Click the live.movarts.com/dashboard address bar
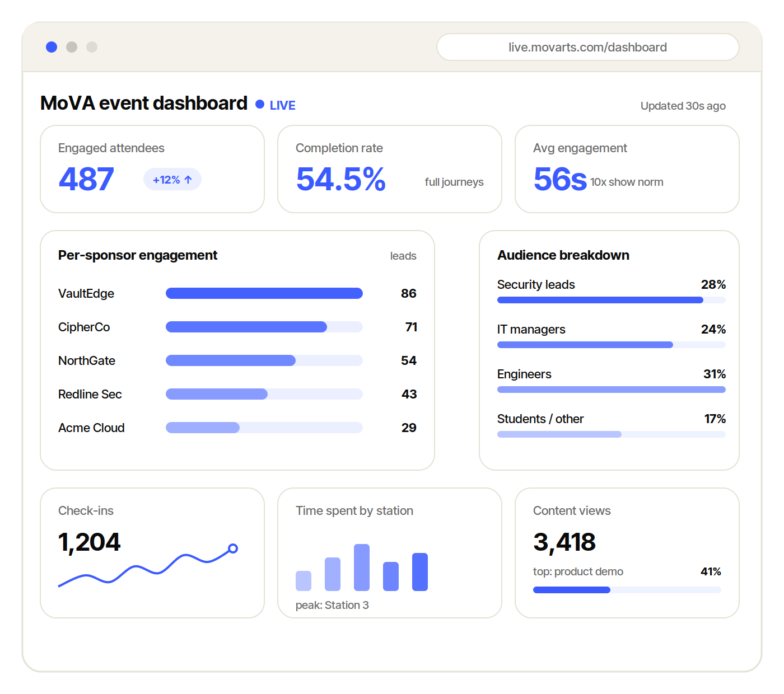 pyautogui.click(x=587, y=47)
